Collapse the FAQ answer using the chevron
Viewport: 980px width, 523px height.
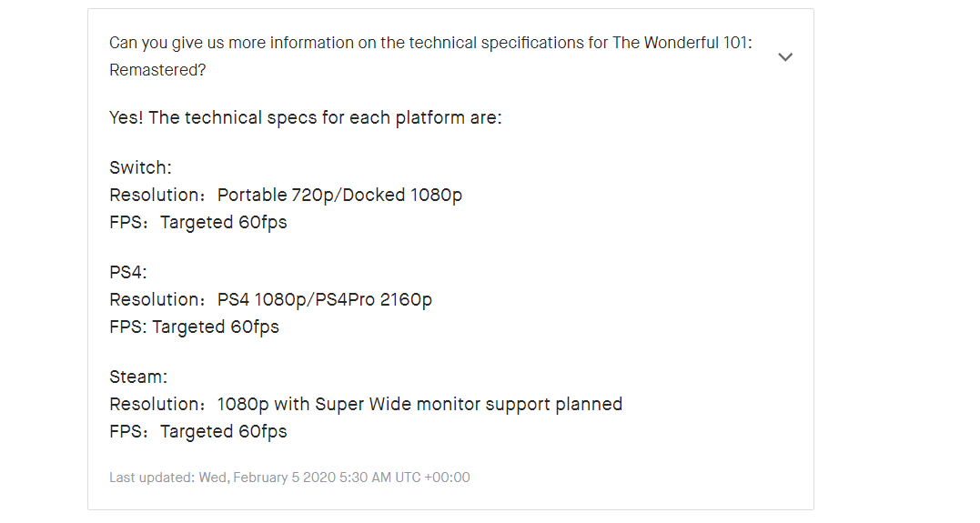click(785, 57)
